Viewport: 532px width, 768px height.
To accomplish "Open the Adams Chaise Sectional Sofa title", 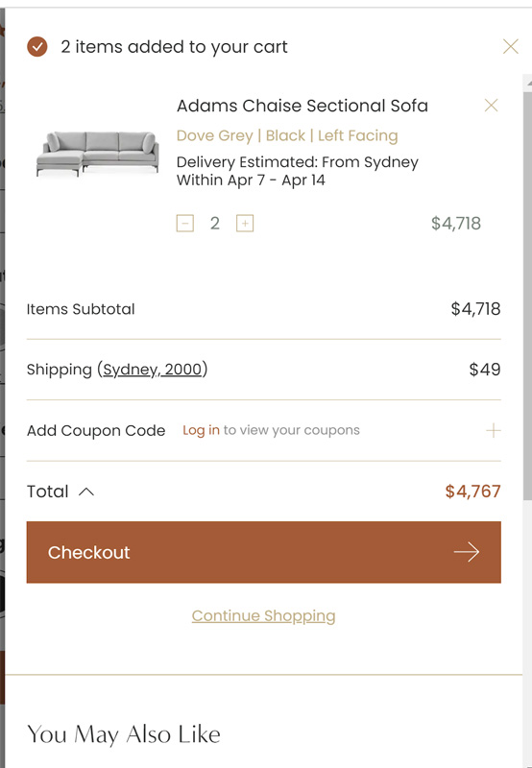I will click(302, 106).
